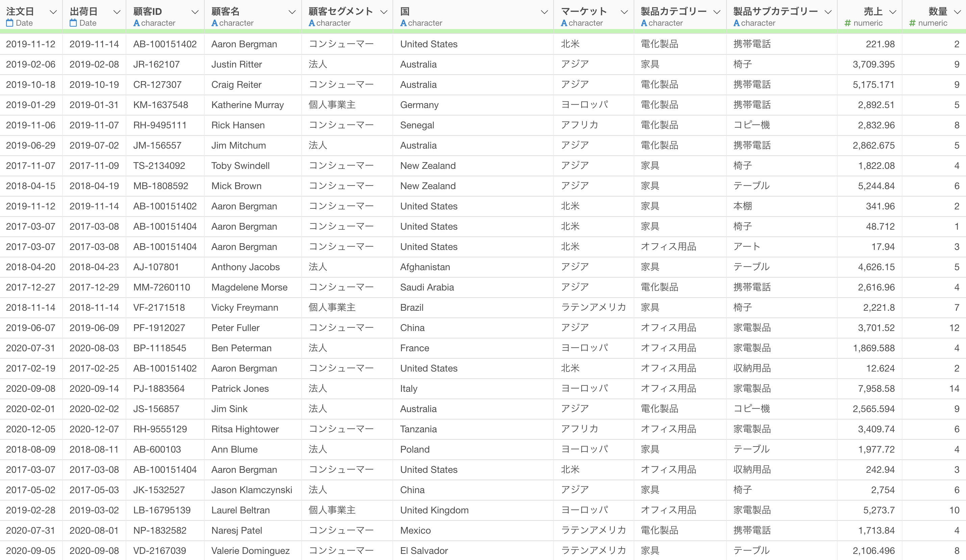Open the 国 column dropdown arrow
The image size is (966, 560).
tap(544, 12)
